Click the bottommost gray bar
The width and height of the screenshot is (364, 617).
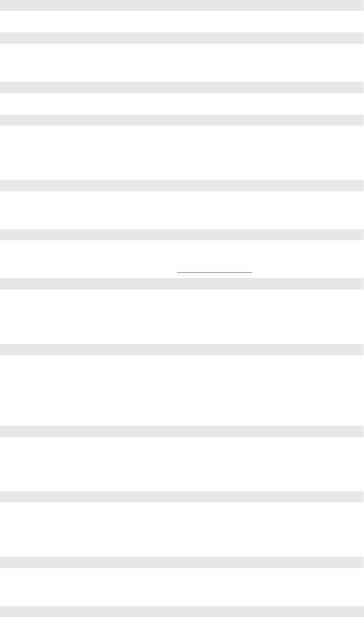pyautogui.click(x=182, y=612)
